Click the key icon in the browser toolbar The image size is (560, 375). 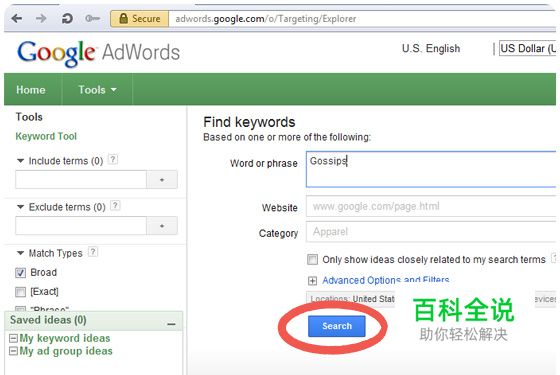coord(92,18)
